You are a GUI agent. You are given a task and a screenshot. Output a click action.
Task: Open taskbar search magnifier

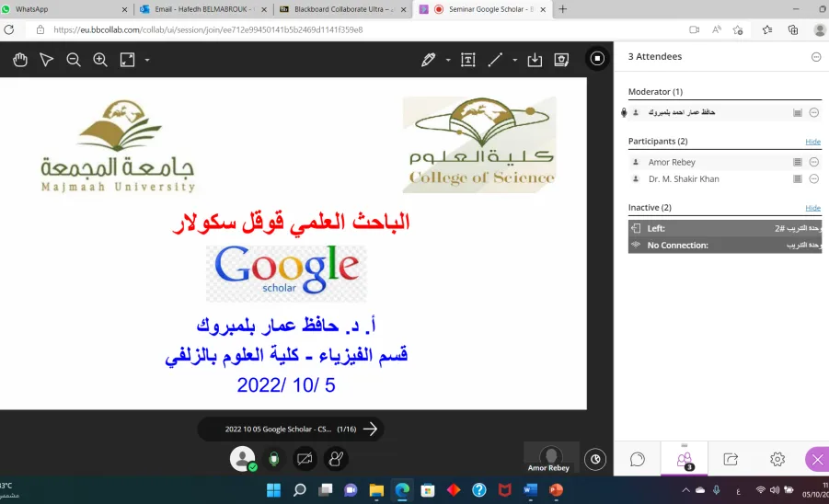click(x=300, y=490)
